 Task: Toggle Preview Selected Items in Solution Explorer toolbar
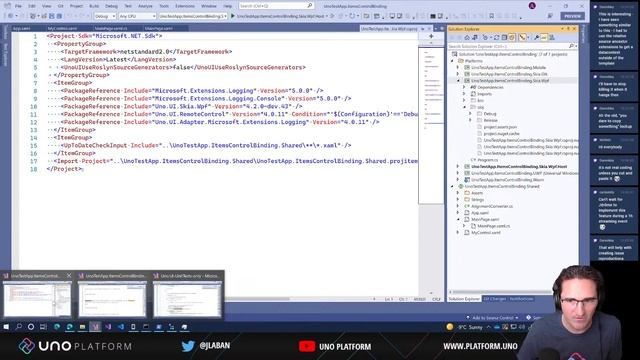click(544, 38)
